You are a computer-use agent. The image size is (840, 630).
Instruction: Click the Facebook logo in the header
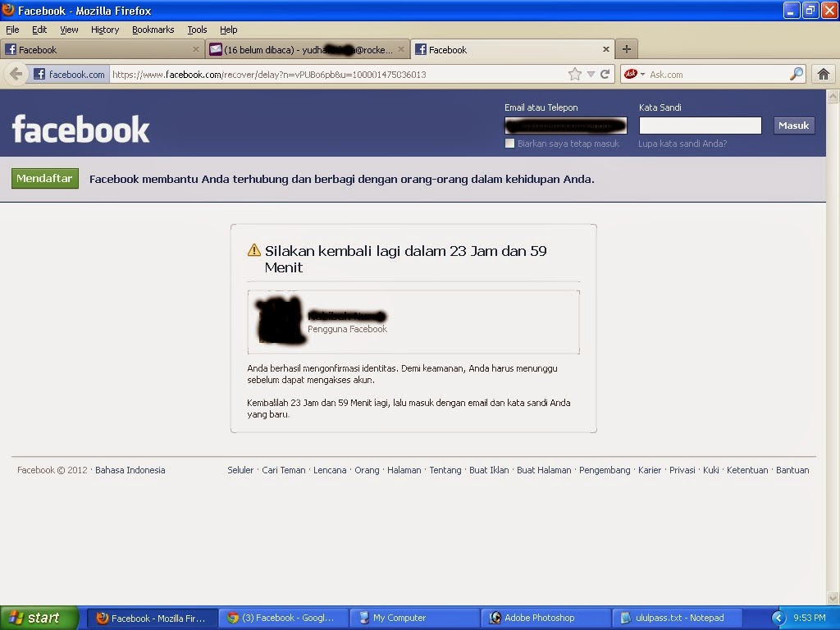(x=81, y=129)
